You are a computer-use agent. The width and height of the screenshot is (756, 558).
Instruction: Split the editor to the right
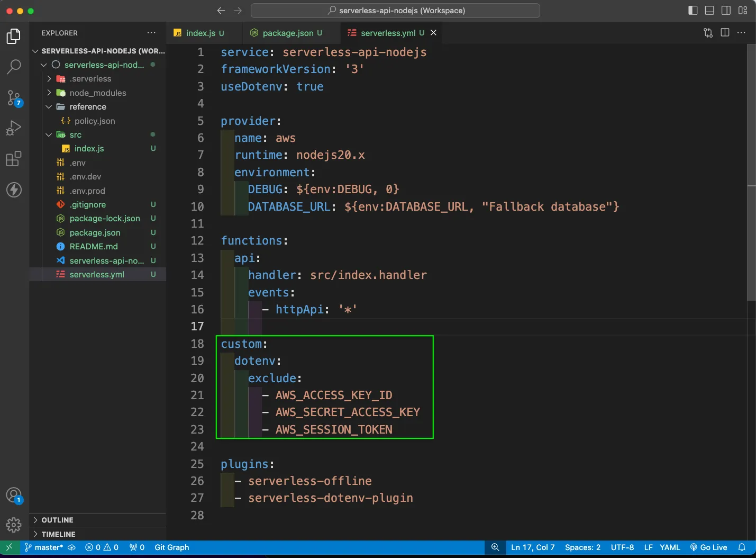(x=725, y=33)
